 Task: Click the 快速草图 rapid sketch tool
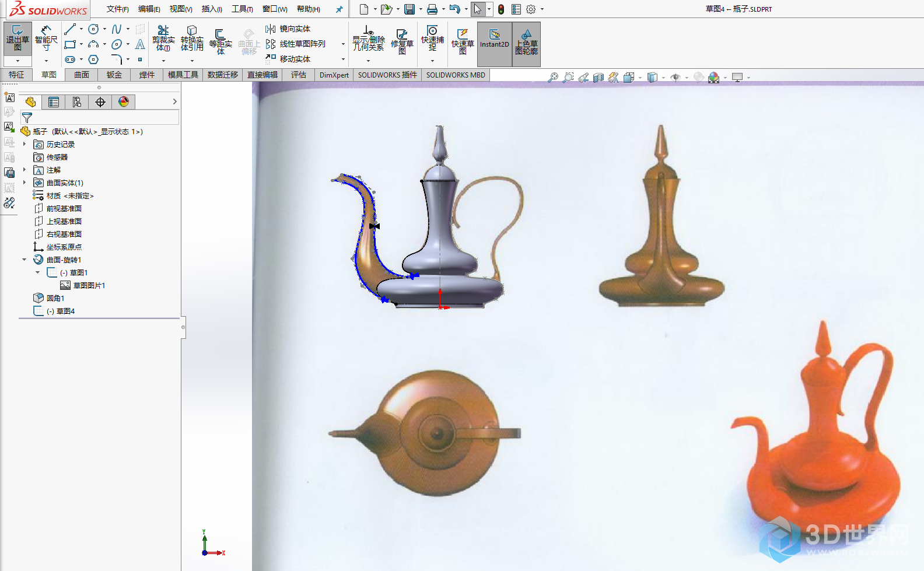(463, 41)
